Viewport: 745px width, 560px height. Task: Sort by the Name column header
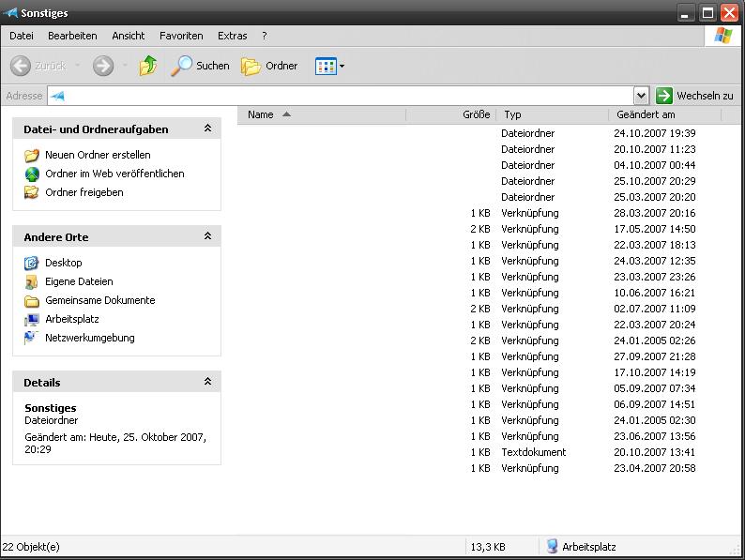click(x=322, y=114)
